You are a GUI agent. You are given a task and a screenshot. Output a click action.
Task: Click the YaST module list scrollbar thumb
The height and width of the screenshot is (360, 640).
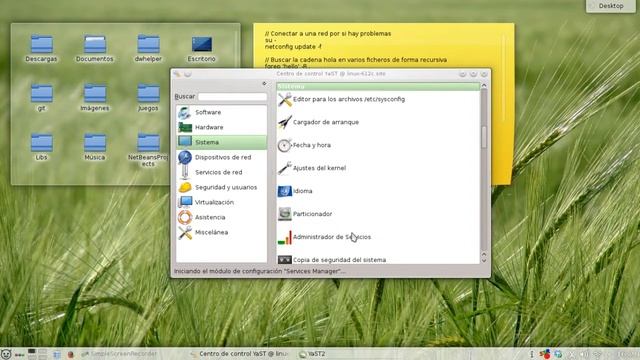(484, 137)
